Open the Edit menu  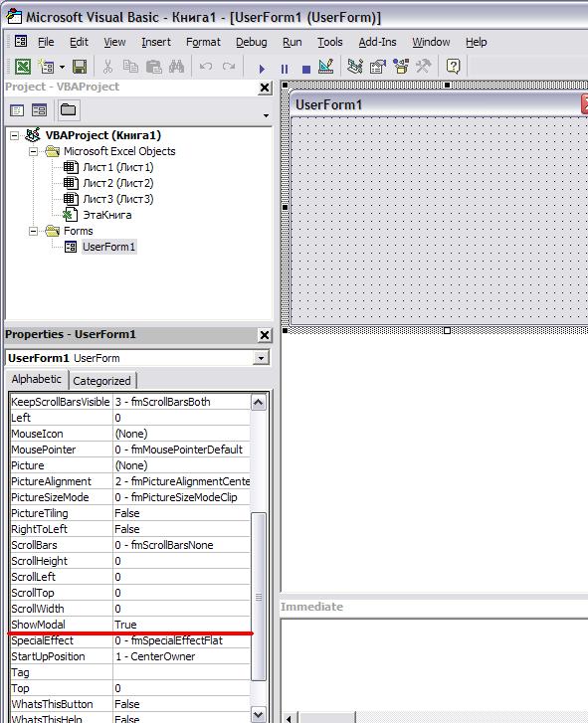pyautogui.click(x=79, y=42)
